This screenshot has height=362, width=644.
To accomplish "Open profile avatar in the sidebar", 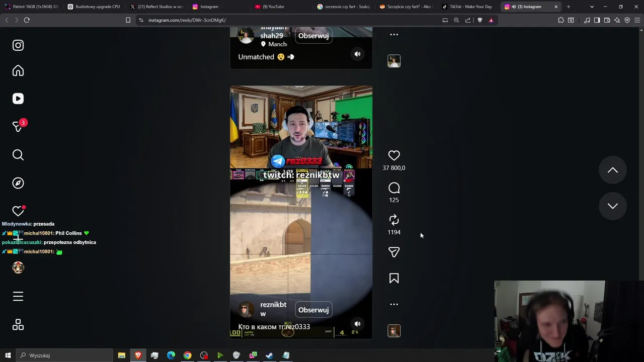I will [18, 267].
